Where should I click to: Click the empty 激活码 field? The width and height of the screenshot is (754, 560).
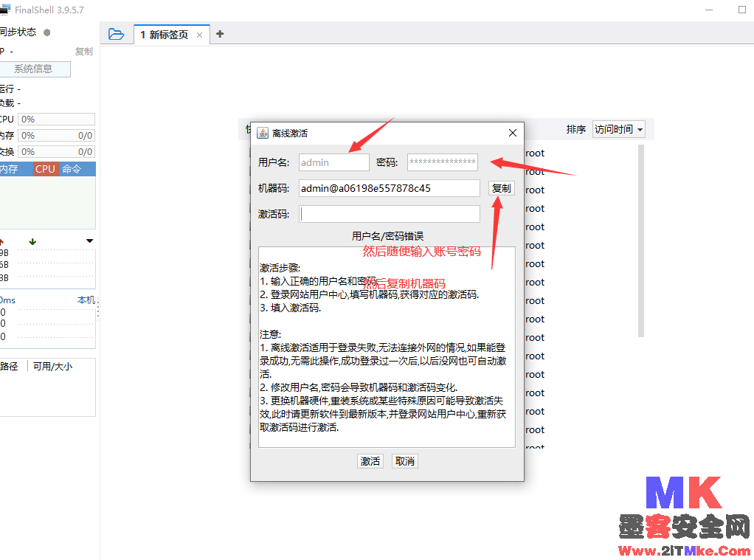tap(389, 214)
